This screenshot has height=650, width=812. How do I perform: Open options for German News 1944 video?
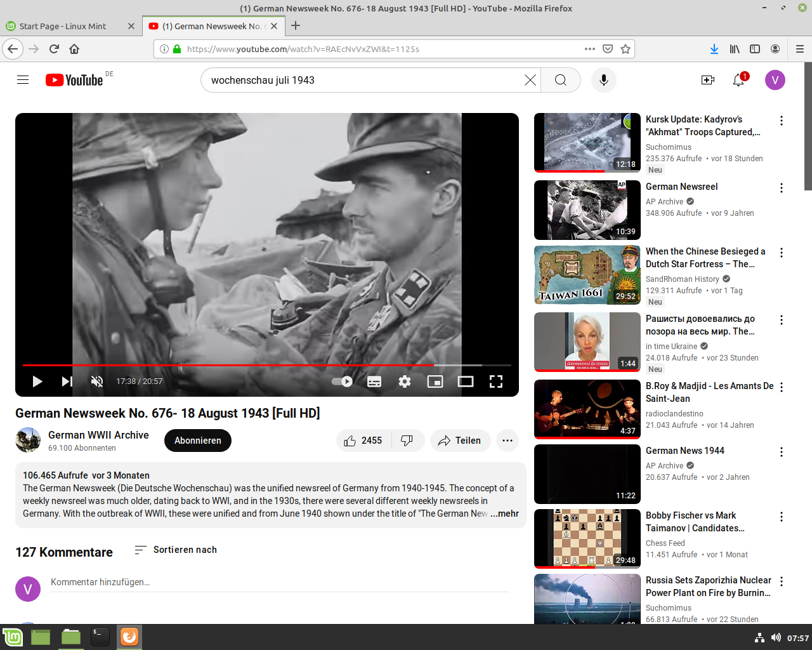tap(782, 452)
